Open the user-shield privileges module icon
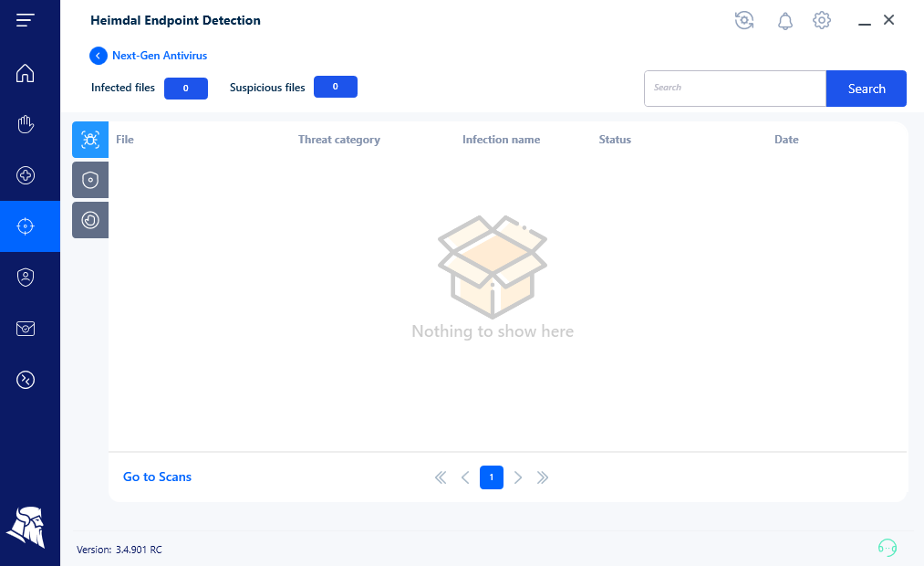The image size is (924, 566). pos(26,278)
